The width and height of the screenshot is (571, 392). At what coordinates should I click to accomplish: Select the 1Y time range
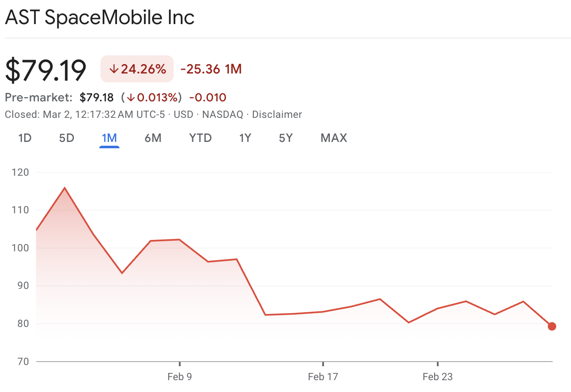pos(245,138)
